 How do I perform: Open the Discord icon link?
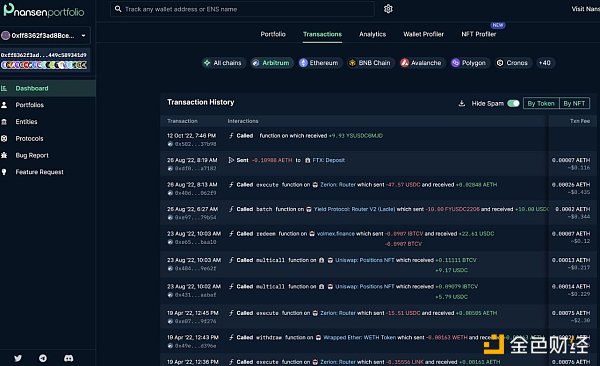pos(68,358)
